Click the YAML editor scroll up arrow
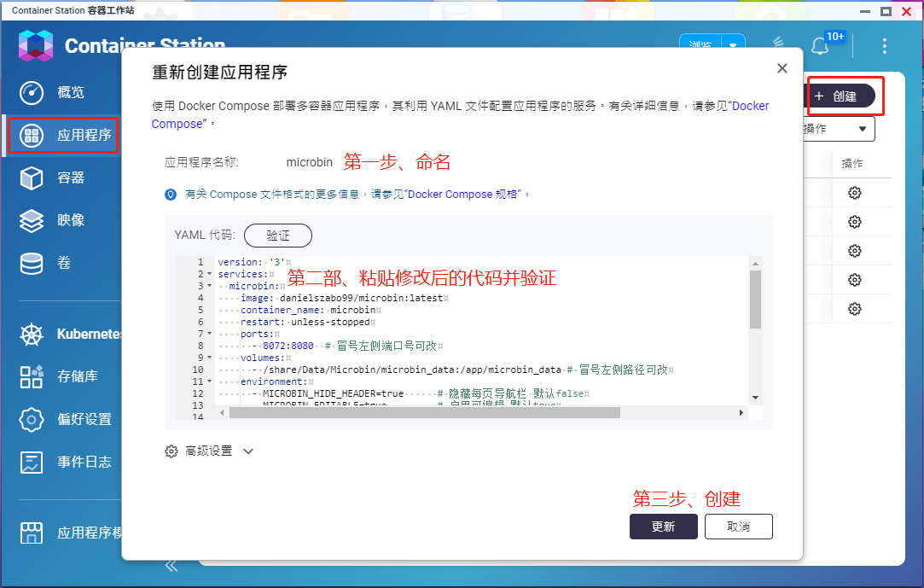This screenshot has height=588, width=924. (755, 264)
